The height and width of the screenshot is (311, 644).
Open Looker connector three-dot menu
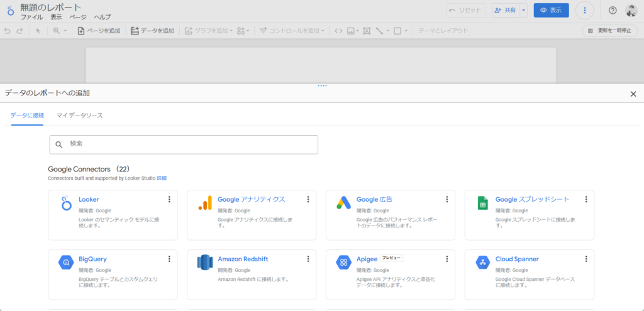pyautogui.click(x=169, y=199)
